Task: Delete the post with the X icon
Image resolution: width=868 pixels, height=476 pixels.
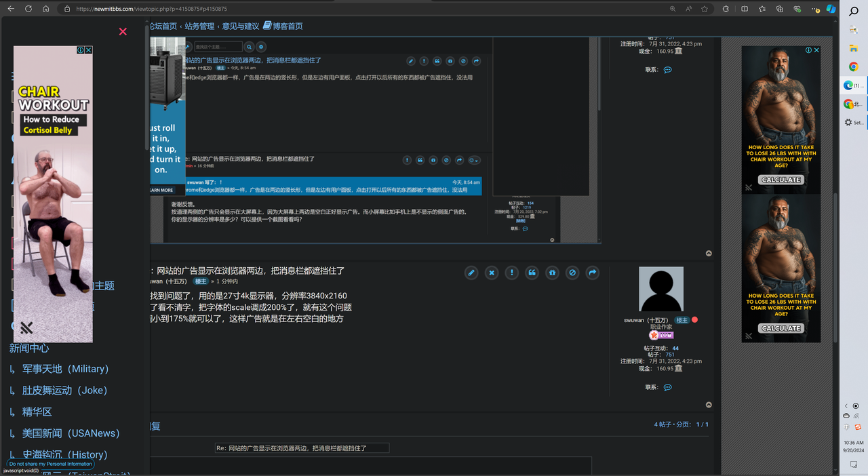Action: pos(492,273)
